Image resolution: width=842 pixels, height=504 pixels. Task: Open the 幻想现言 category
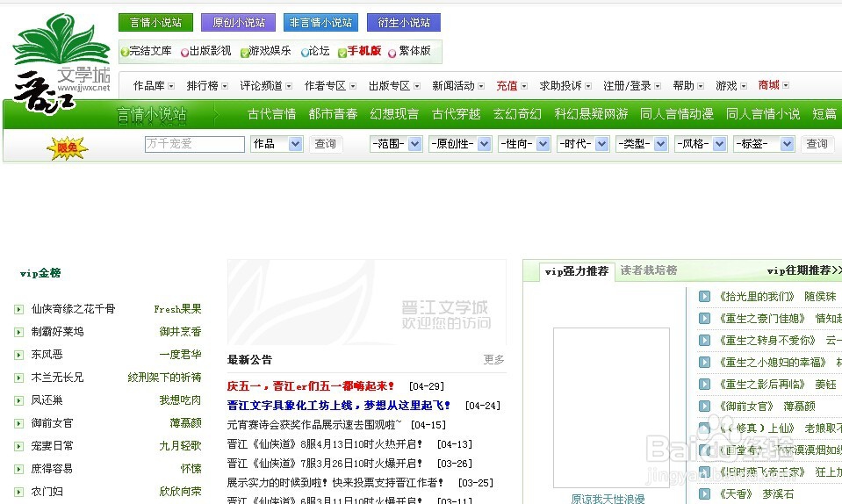point(394,114)
